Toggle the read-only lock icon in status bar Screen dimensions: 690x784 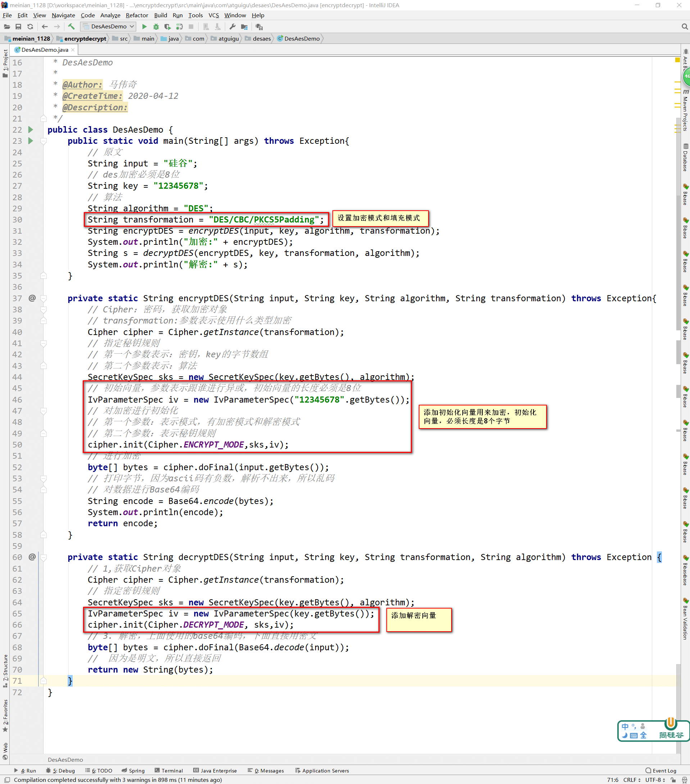[x=673, y=780]
